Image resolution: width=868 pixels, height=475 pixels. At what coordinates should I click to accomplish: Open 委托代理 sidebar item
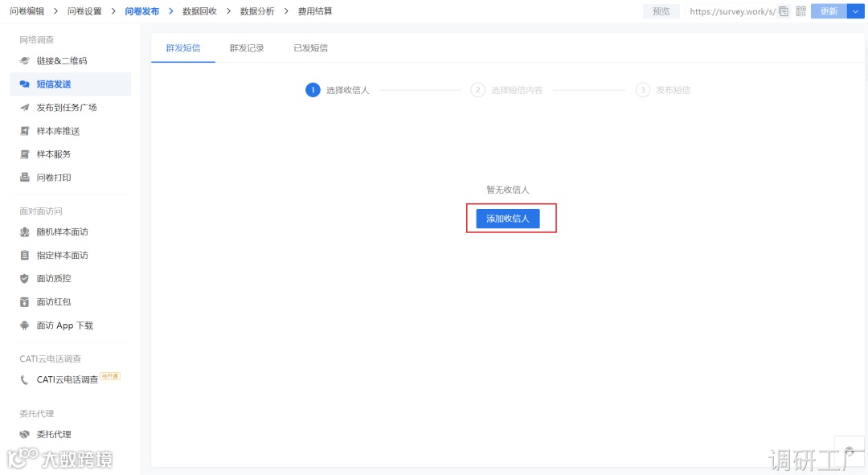pos(70,435)
